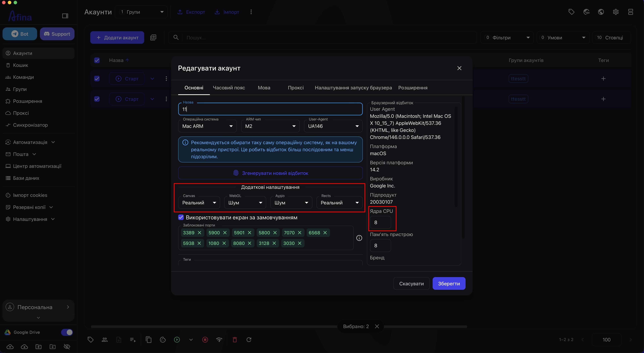Switch to the Проксі tab
Screen dimensions: 644x353
296,88
